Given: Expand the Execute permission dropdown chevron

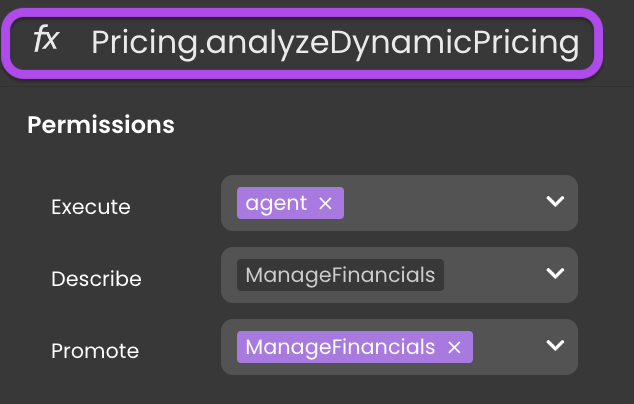Looking at the screenshot, I should (555, 201).
